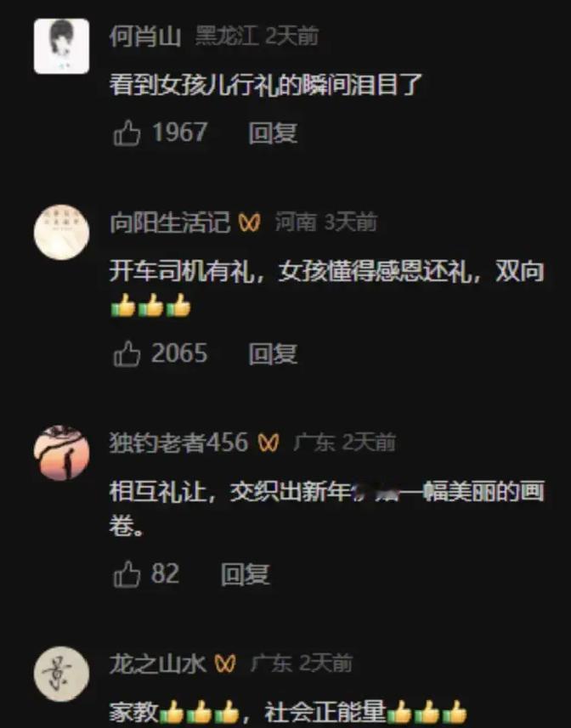
Task: Like 向阳生活记's comment with 2065 likes
Action: point(127,353)
